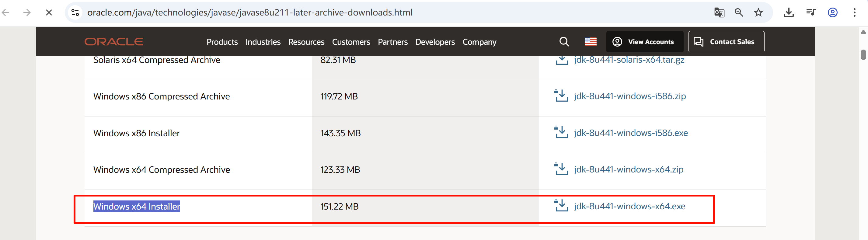The height and width of the screenshot is (240, 868).
Task: Stop loading the page with X icon
Action: (x=49, y=13)
